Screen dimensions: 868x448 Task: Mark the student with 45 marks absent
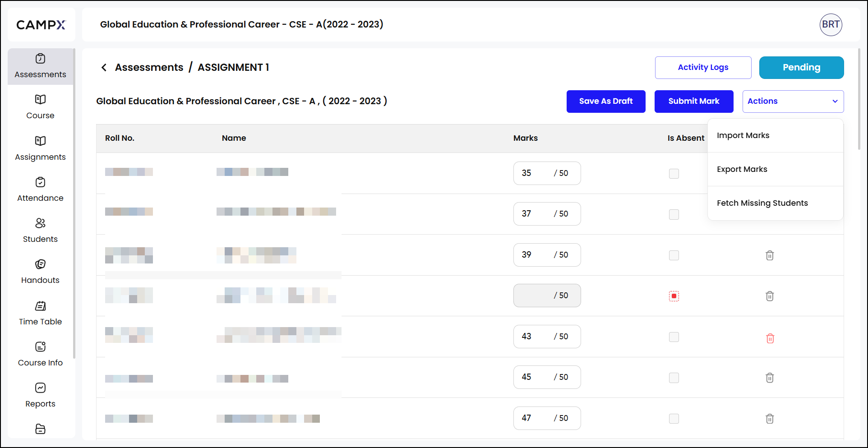674,378
